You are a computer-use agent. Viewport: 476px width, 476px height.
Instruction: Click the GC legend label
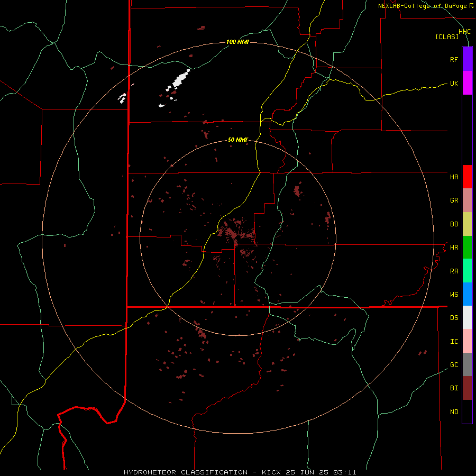(x=454, y=365)
